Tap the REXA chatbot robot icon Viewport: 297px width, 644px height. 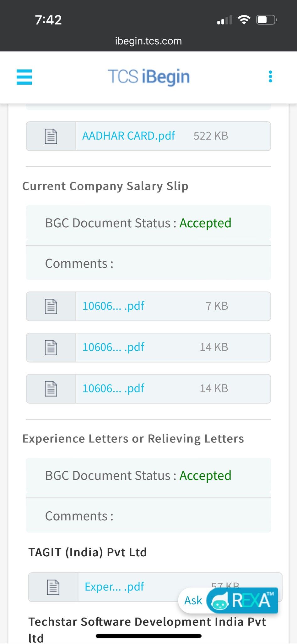click(x=219, y=601)
